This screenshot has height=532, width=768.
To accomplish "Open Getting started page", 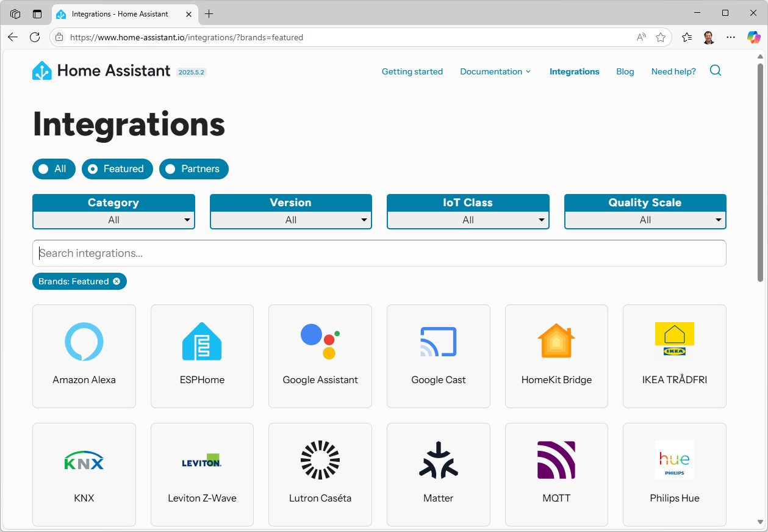I will tap(412, 71).
